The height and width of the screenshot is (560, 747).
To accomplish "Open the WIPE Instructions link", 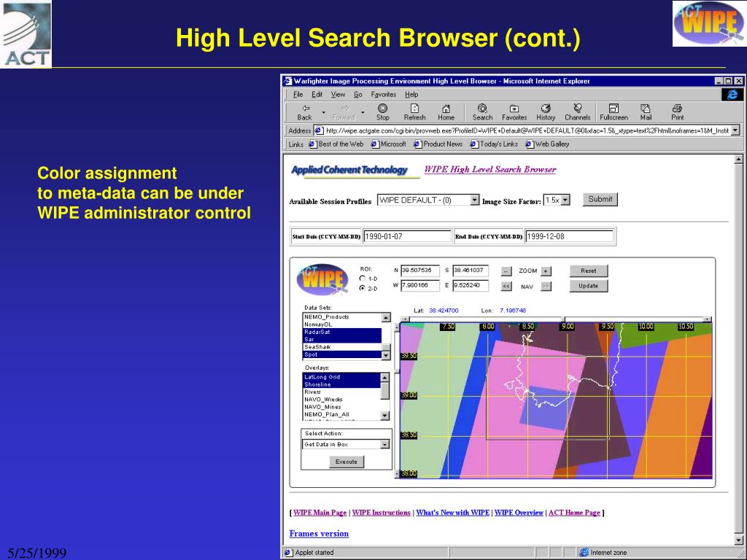I will [381, 513].
